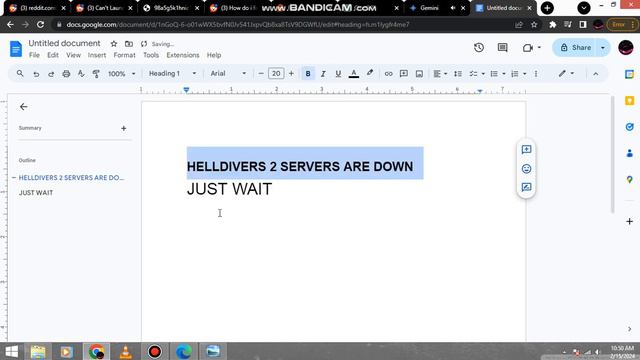This screenshot has height=360, width=640.
Task: Decrease the font size
Action: (261, 73)
